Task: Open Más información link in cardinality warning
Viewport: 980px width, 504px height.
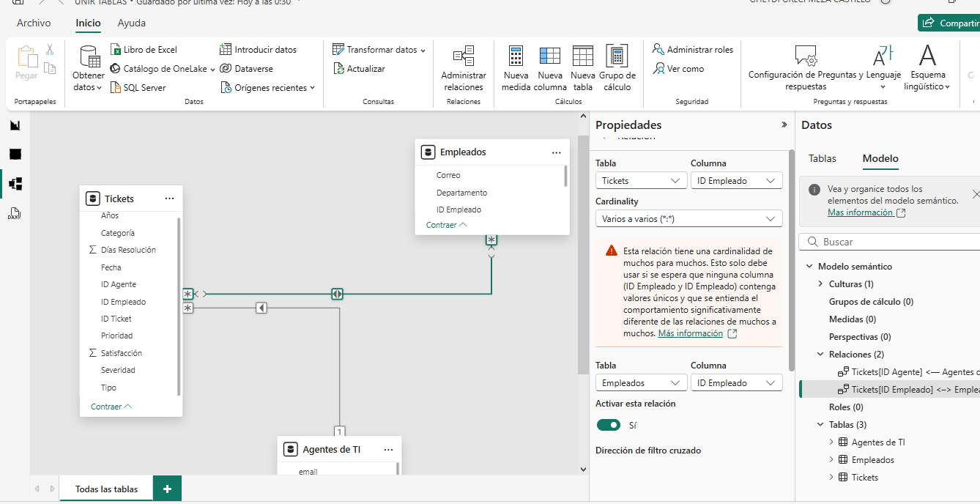Action: (690, 333)
